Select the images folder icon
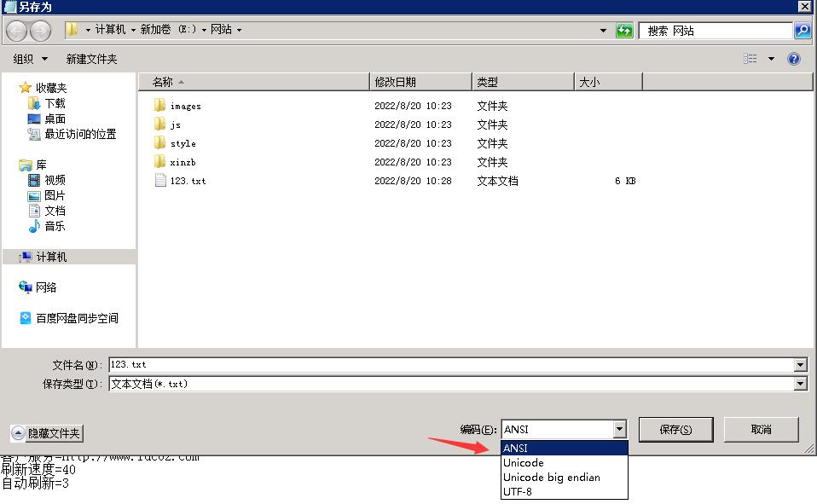Viewport: 817px width, 504px height. (x=160, y=106)
